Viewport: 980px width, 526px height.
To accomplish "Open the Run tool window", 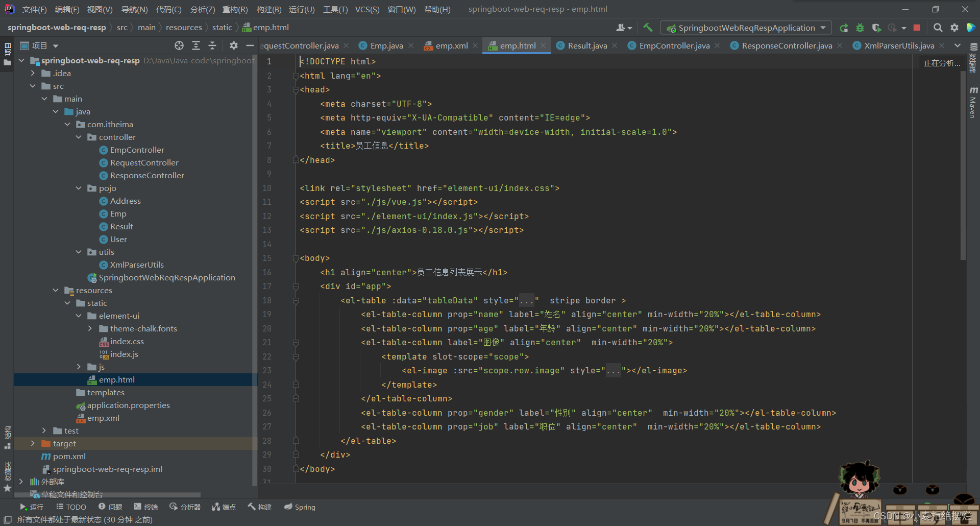I will (x=31, y=507).
